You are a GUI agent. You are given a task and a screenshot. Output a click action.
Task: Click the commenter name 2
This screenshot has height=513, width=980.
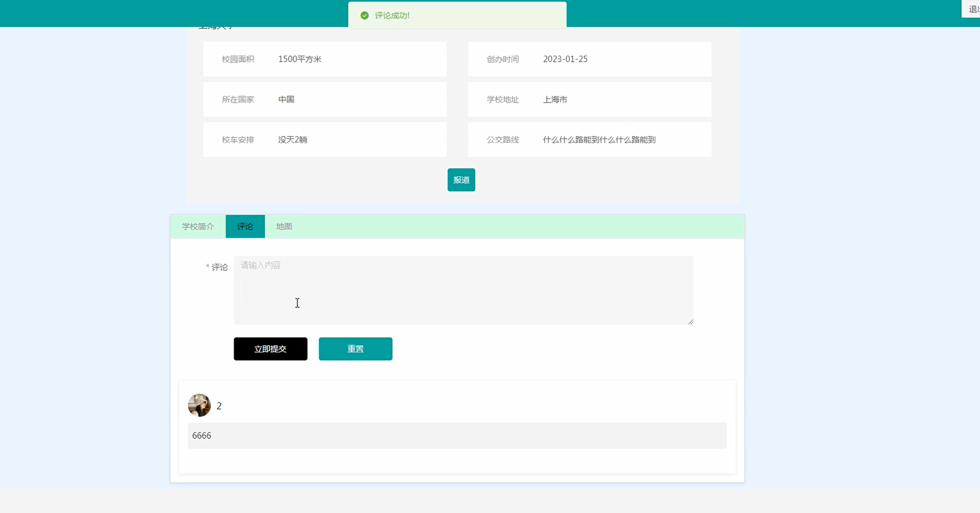(x=219, y=406)
